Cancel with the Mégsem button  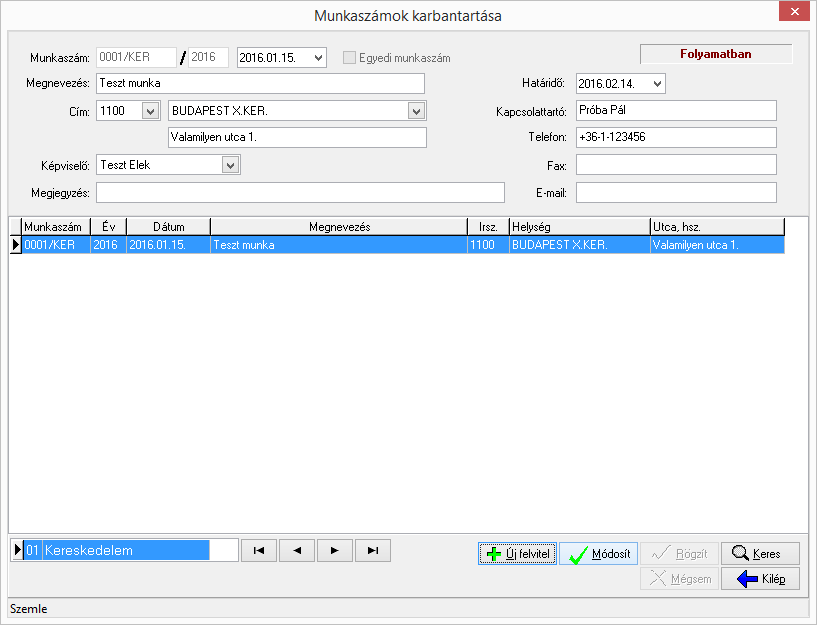[679, 579]
